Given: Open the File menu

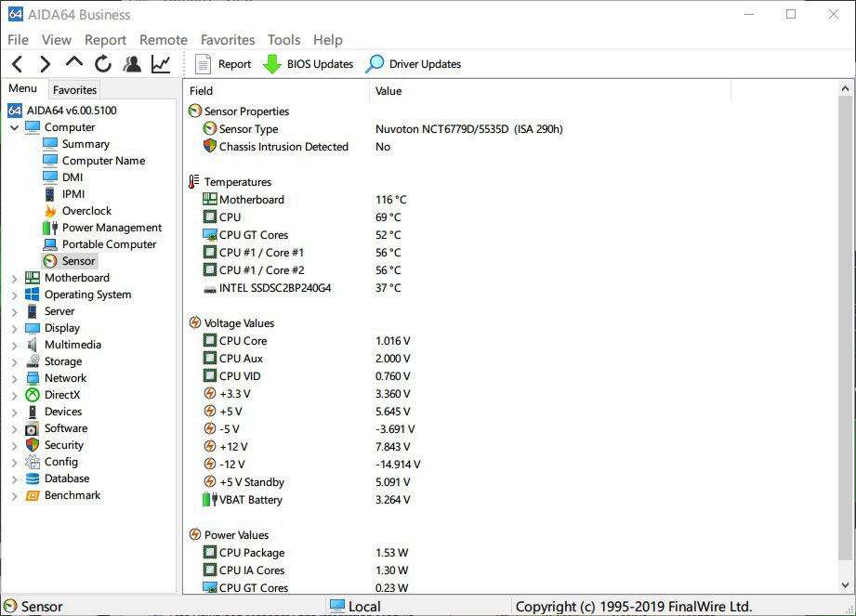Looking at the screenshot, I should (x=18, y=40).
